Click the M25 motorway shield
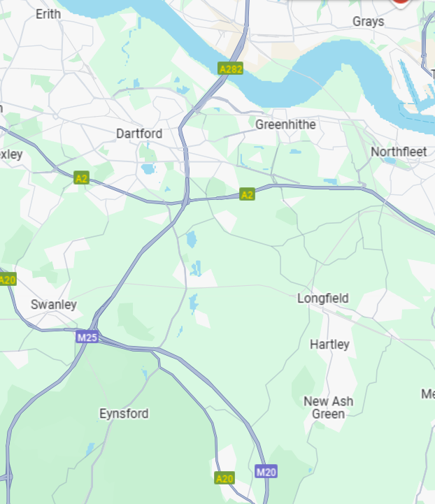435x504 pixels. pos(87,337)
